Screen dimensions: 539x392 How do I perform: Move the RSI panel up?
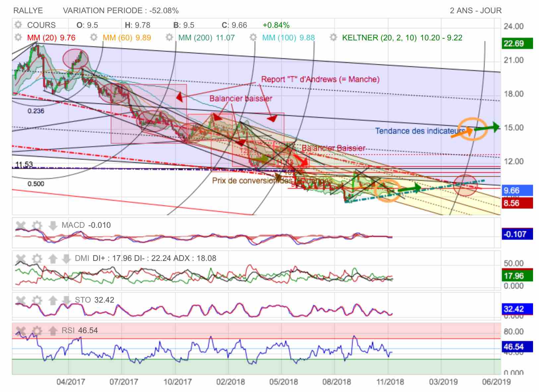click(53, 330)
